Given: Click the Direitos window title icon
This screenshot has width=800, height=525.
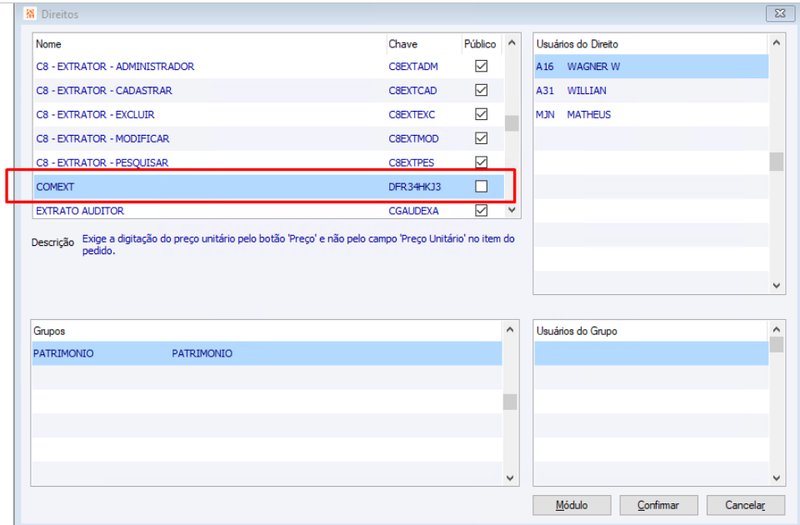Looking at the screenshot, I should point(30,14).
